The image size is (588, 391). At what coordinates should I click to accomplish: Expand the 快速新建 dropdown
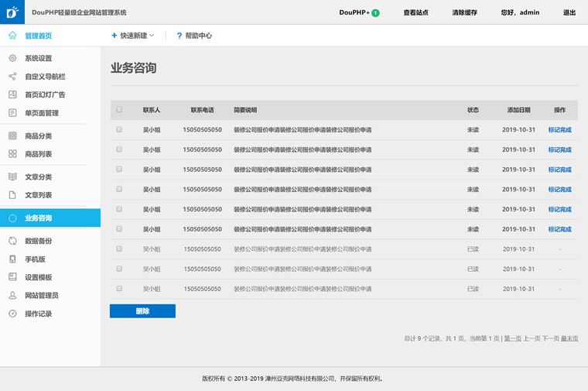(132, 36)
